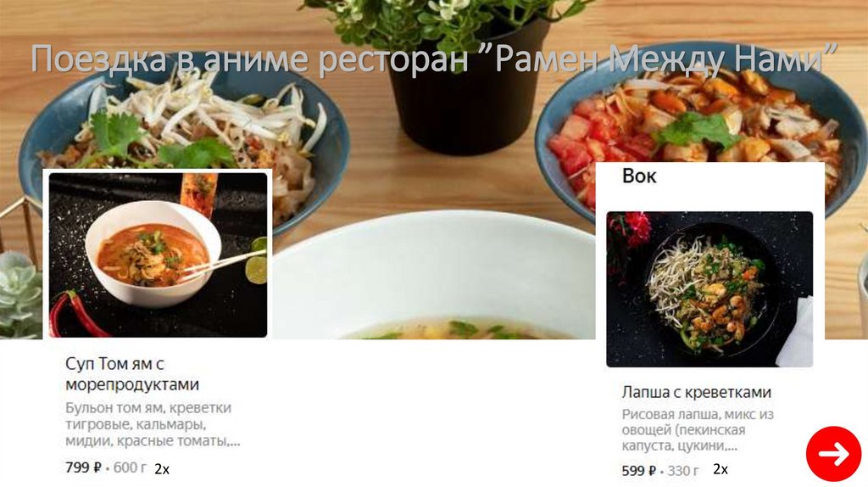The height and width of the screenshot is (487, 868).
Task: Click the 799 ₽ soup price
Action: [x=83, y=467]
